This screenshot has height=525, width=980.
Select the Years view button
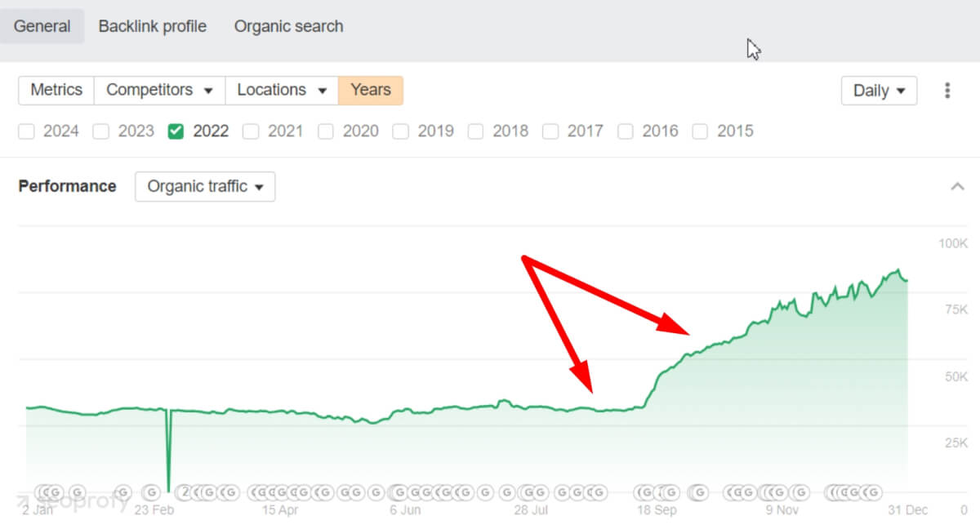371,90
